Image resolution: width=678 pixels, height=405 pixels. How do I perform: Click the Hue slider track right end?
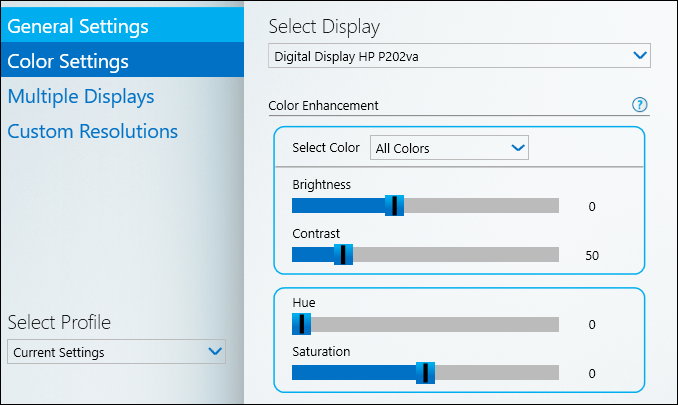pos(553,324)
